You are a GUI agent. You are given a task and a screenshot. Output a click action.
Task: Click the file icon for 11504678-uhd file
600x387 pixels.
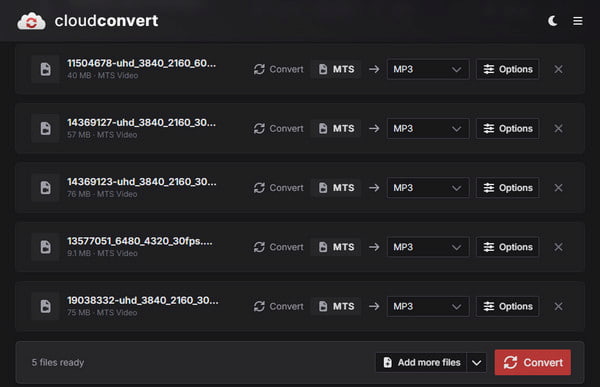[x=46, y=69]
